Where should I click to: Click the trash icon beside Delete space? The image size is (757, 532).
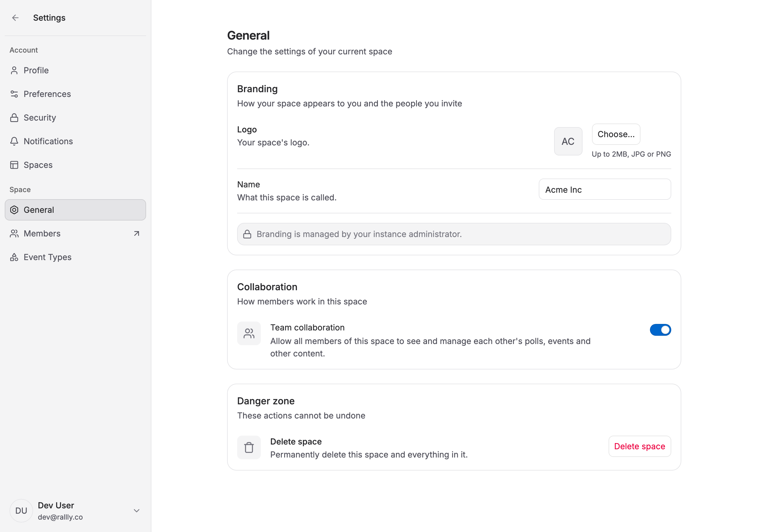click(x=249, y=447)
